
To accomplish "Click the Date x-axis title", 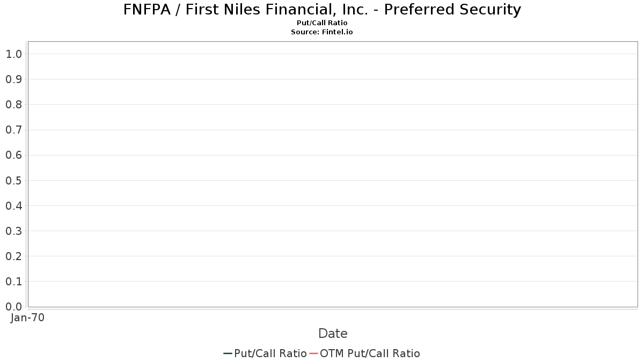I will 333,334.
